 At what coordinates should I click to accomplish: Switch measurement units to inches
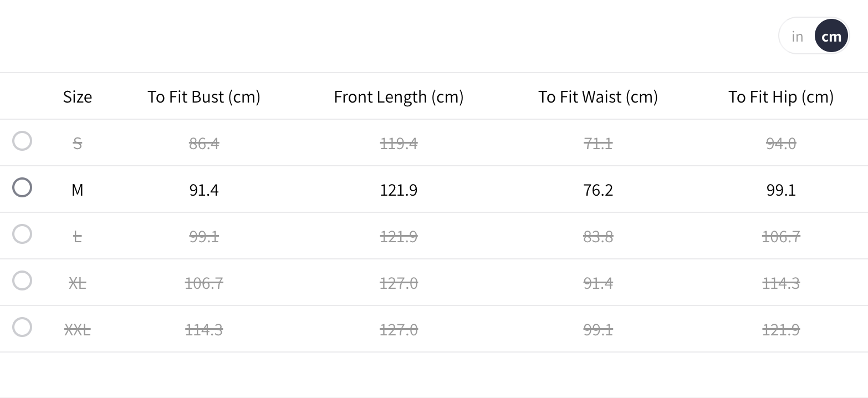click(797, 37)
